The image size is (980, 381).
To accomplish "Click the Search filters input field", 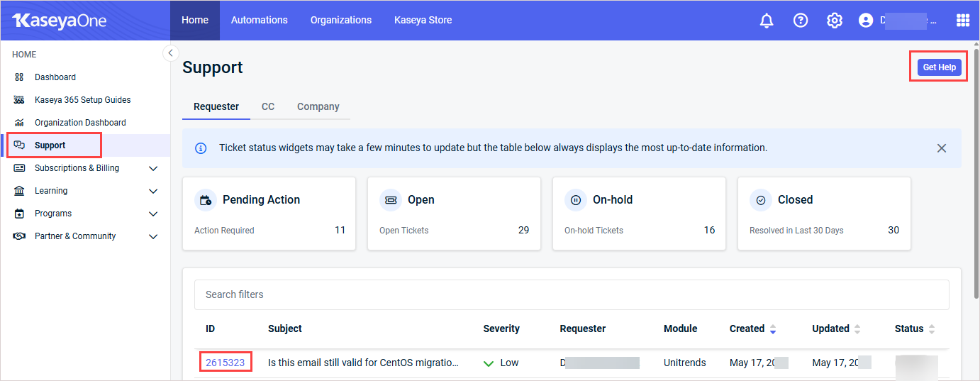I will click(x=571, y=294).
